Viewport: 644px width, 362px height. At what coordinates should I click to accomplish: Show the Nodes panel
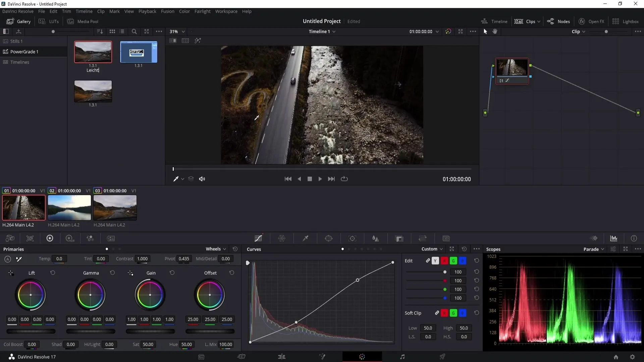(558, 21)
